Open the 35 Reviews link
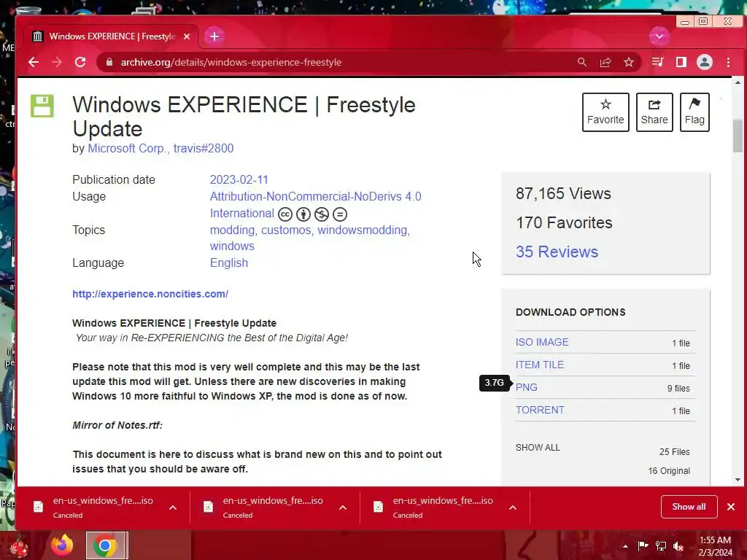 point(557,252)
